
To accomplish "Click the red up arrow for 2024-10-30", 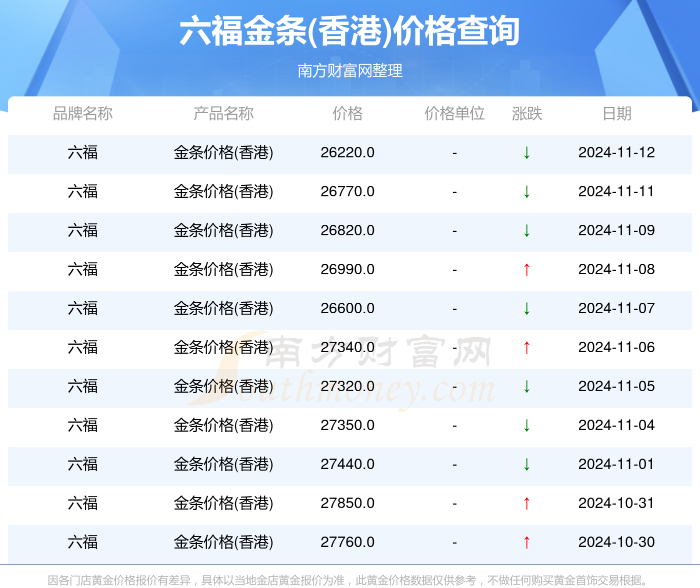I will pyautogui.click(x=526, y=542).
